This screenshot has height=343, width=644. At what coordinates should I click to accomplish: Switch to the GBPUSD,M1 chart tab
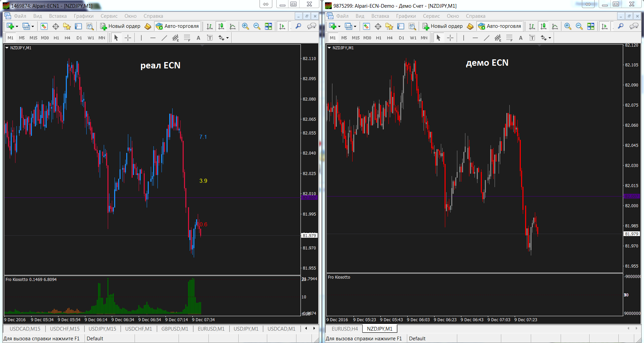[175, 329]
